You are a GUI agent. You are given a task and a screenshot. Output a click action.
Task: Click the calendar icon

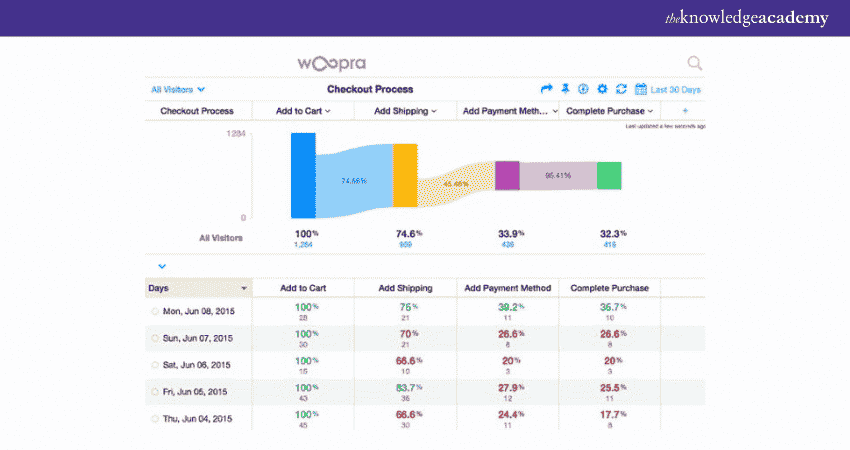point(641,89)
